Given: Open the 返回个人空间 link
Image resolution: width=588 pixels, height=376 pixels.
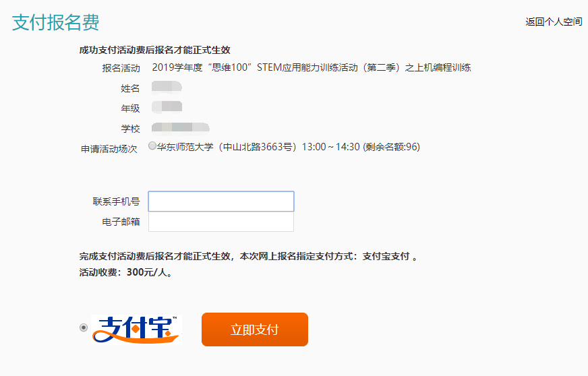Looking at the screenshot, I should (x=554, y=22).
